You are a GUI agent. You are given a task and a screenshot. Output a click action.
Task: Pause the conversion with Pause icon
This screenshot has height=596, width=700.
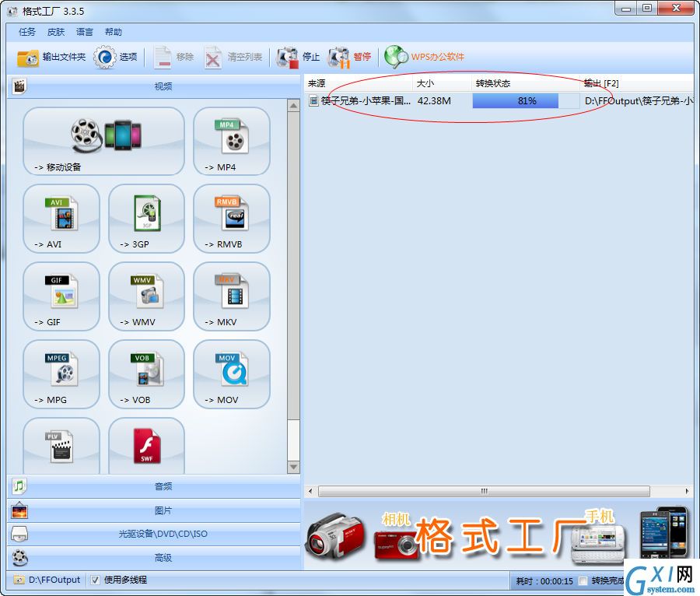tap(339, 58)
